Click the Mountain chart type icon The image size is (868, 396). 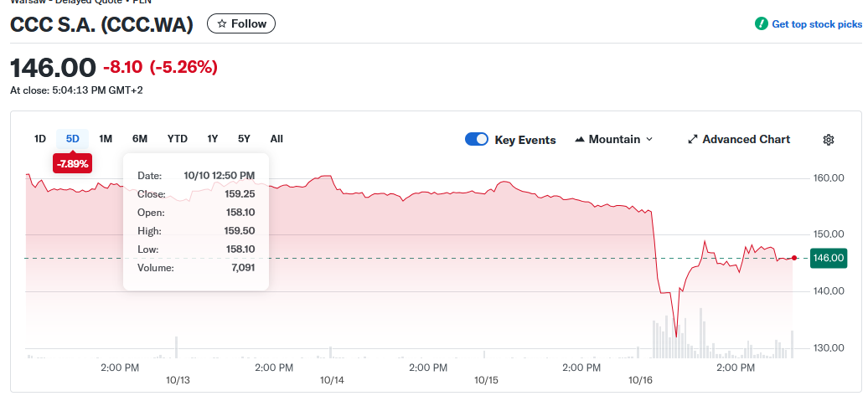tap(580, 140)
